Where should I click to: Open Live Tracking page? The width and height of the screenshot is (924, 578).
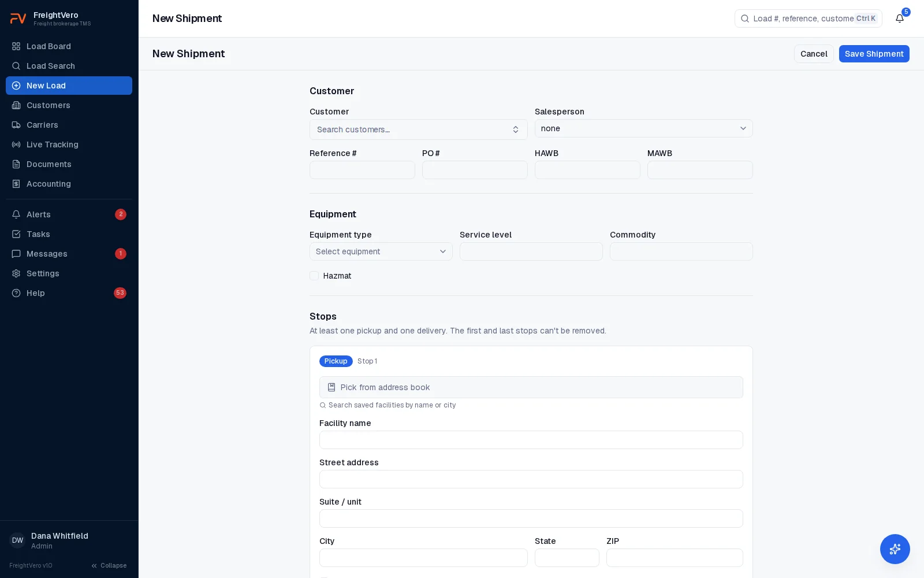[x=69, y=144]
